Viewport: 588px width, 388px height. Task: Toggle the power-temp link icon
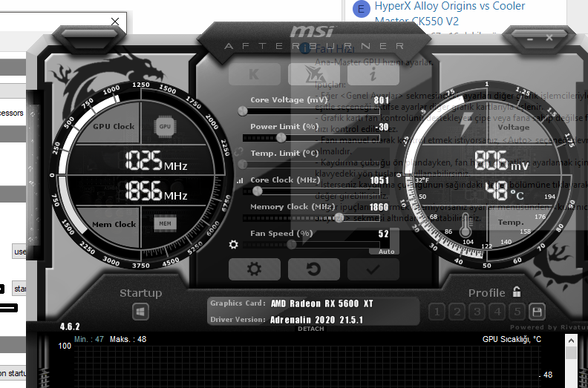(239, 152)
